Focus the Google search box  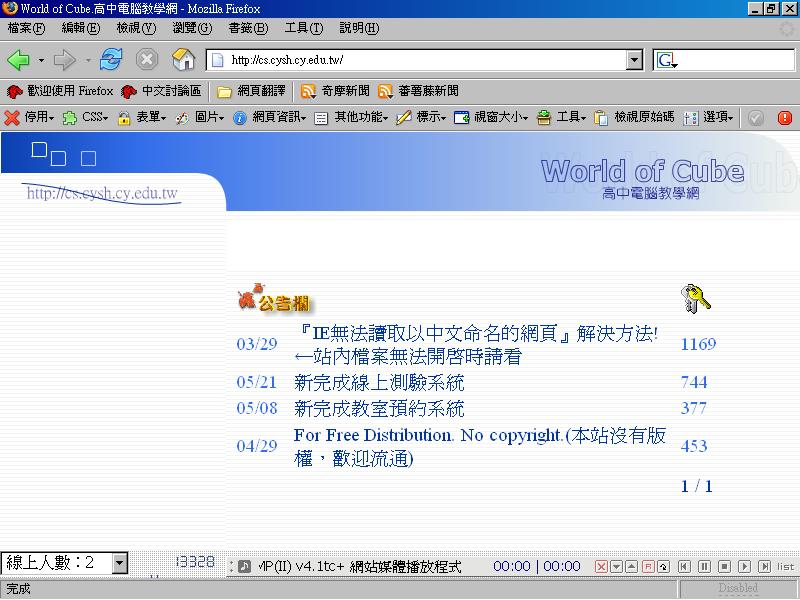coord(736,60)
